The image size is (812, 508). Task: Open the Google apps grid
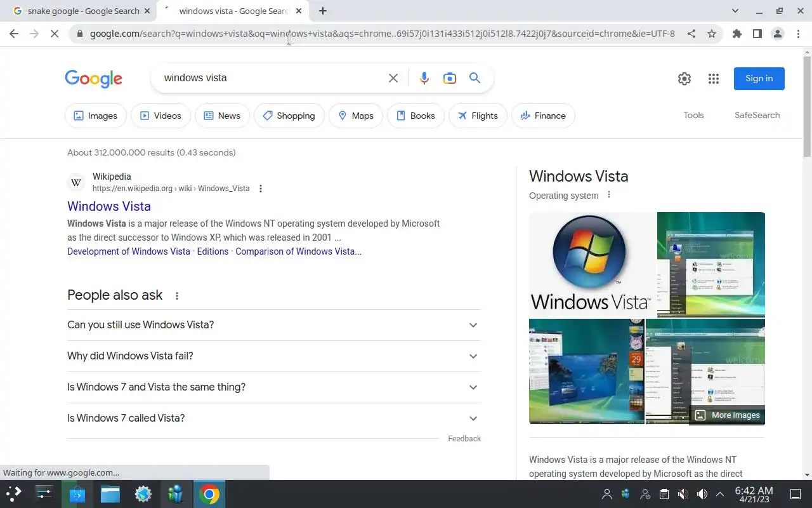click(x=714, y=79)
